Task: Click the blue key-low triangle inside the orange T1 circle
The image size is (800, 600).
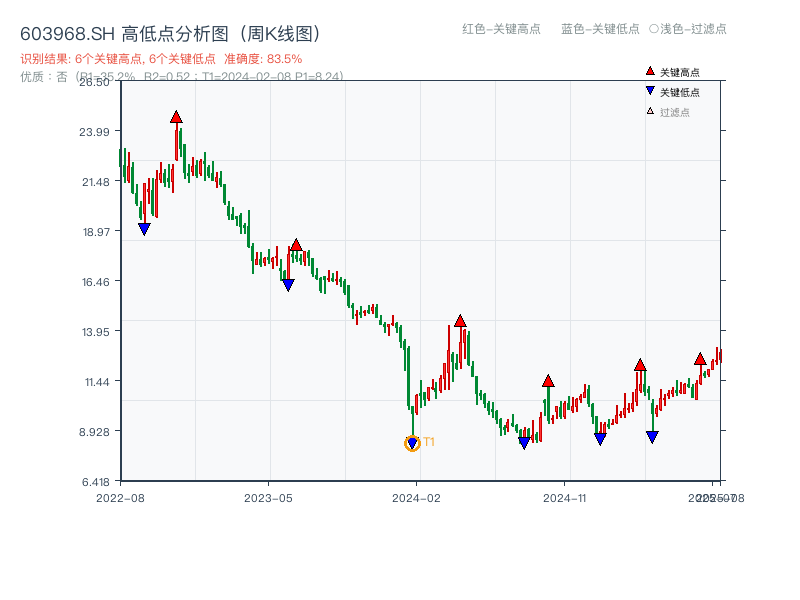Action: (412, 444)
